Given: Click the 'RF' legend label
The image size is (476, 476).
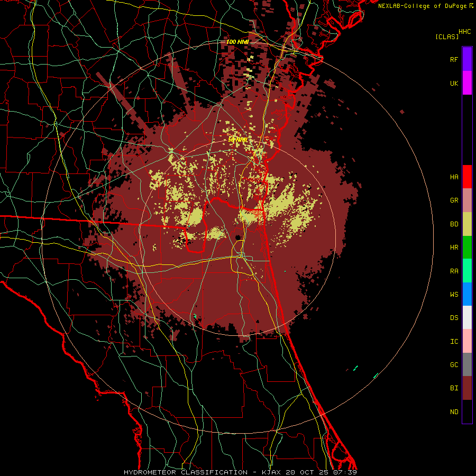Looking at the screenshot, I should [454, 59].
